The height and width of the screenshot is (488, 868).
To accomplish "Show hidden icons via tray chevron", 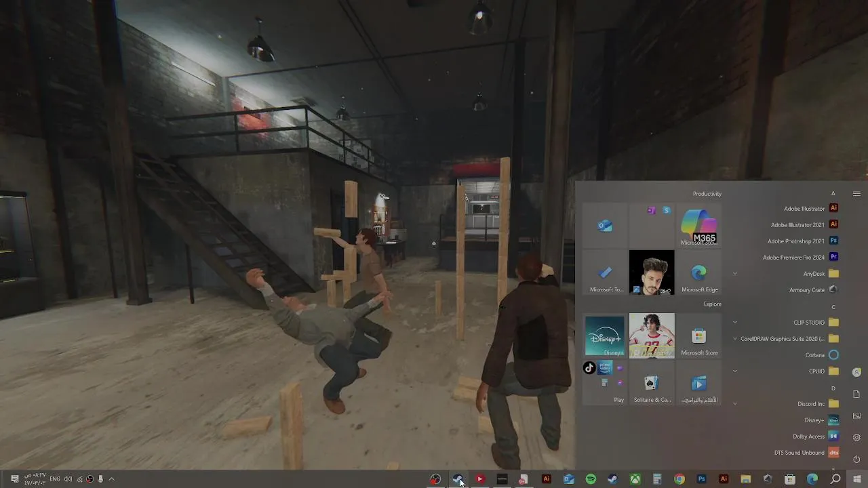I will pos(112,479).
